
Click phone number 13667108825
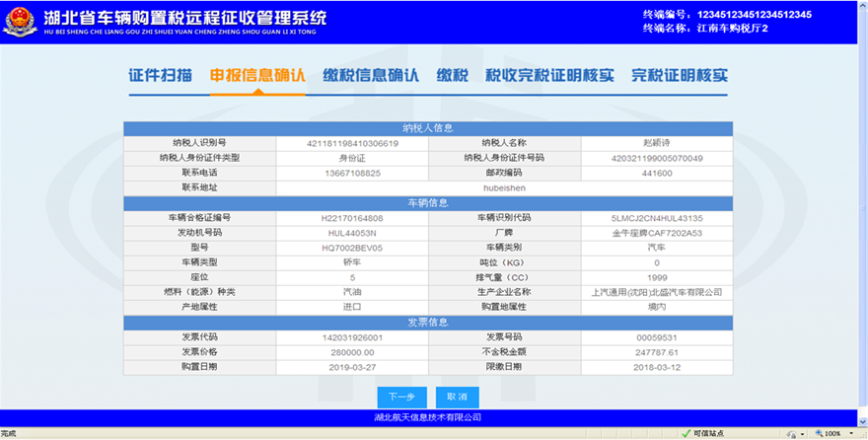(353, 174)
